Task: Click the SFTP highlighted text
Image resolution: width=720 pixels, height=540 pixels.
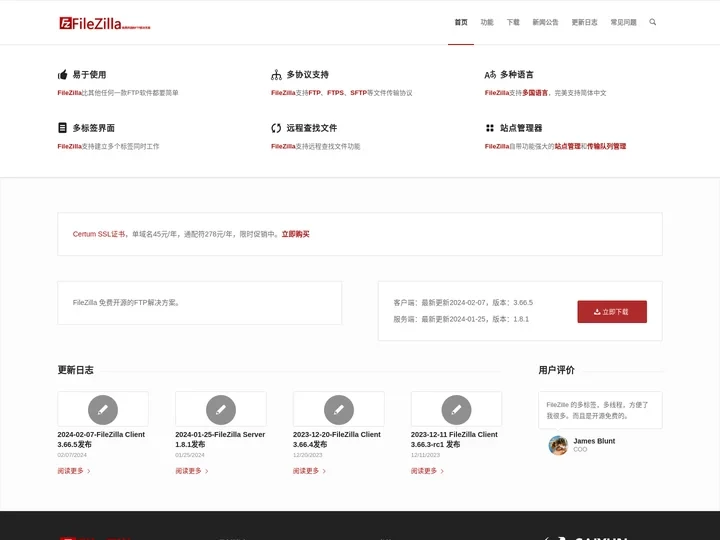Action: [359, 93]
